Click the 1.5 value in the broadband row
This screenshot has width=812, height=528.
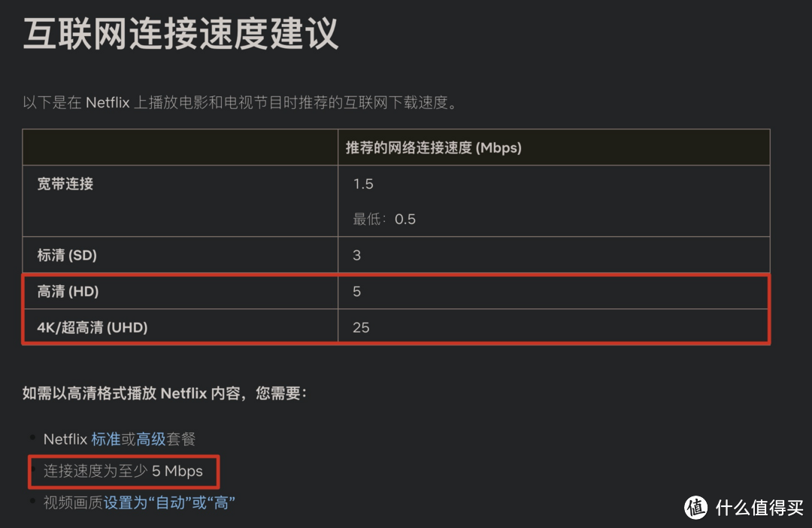point(363,184)
